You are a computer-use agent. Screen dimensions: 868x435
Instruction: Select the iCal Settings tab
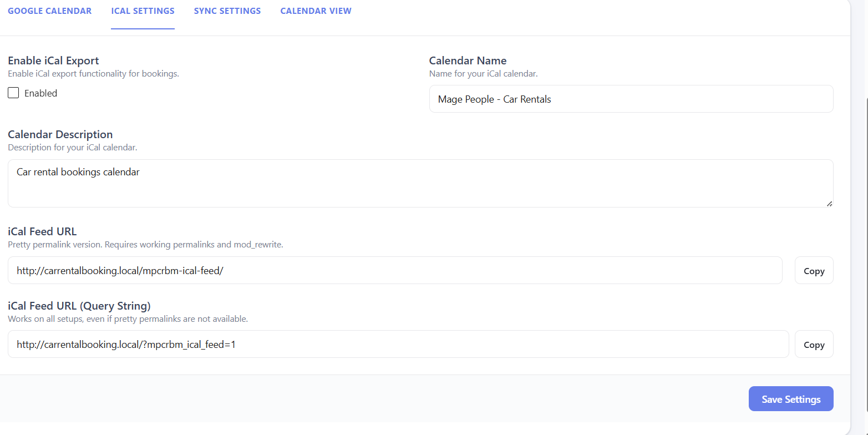[x=143, y=11]
